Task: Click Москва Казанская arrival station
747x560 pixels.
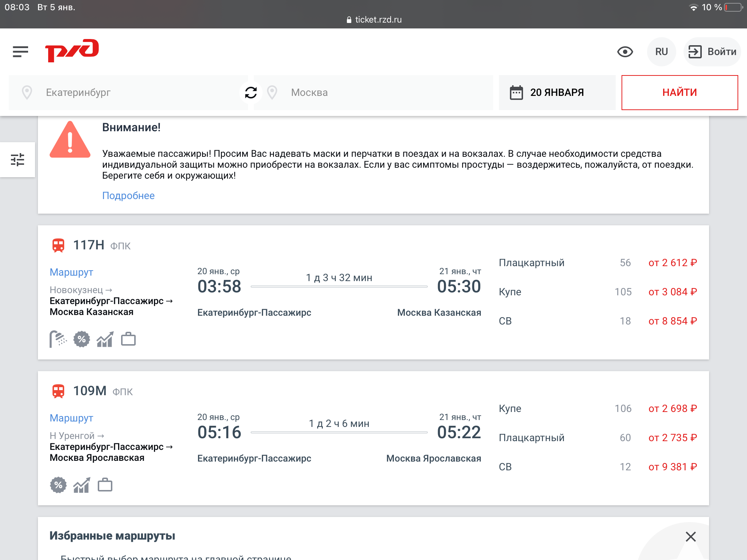Action: click(439, 313)
